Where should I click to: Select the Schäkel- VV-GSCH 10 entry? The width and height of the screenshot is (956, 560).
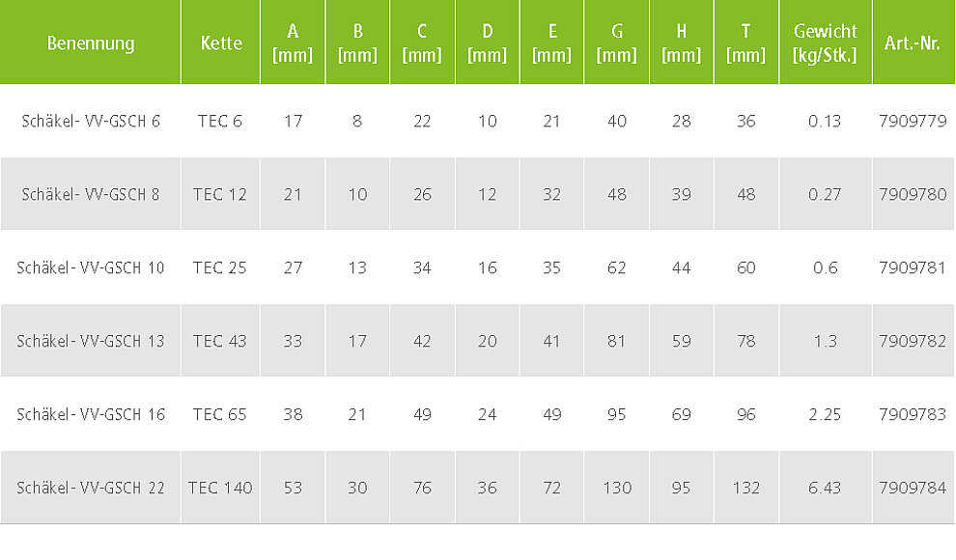click(x=90, y=267)
